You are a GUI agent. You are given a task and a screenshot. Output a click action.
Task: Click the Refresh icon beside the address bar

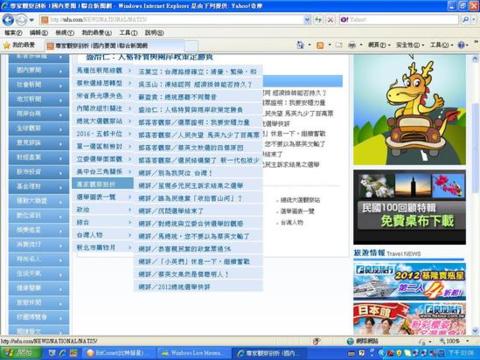click(x=318, y=20)
